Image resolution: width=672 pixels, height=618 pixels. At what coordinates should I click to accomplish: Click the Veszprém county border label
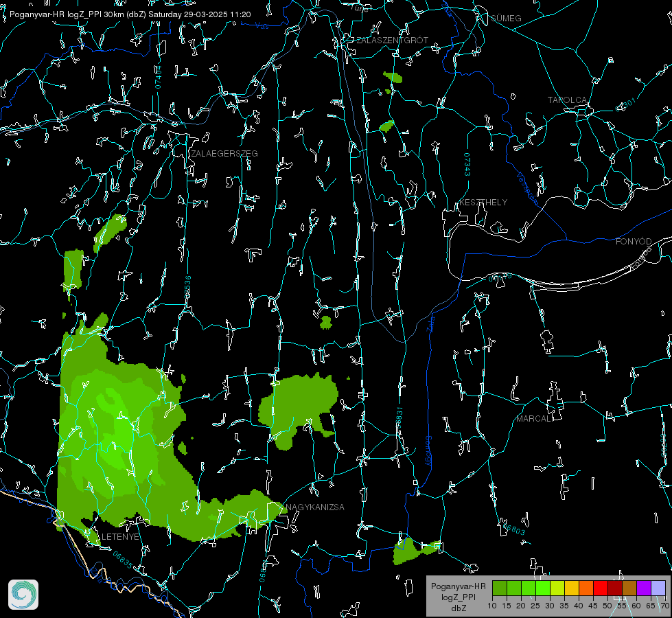[x=527, y=189]
